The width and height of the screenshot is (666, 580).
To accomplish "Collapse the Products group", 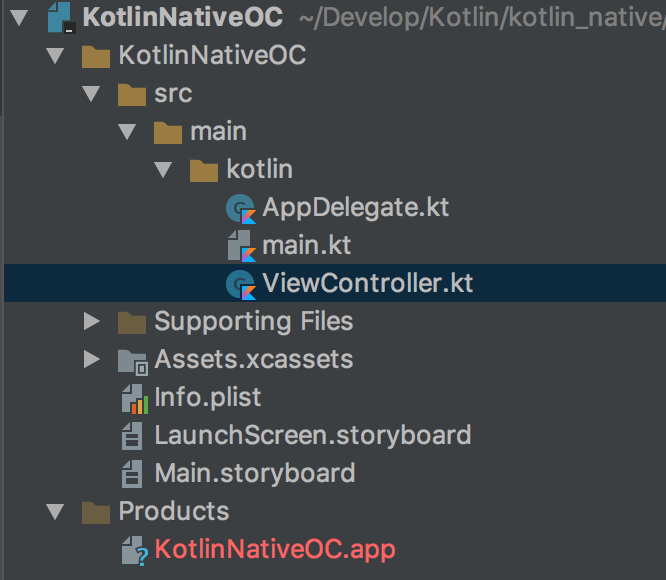I will pos(56,512).
